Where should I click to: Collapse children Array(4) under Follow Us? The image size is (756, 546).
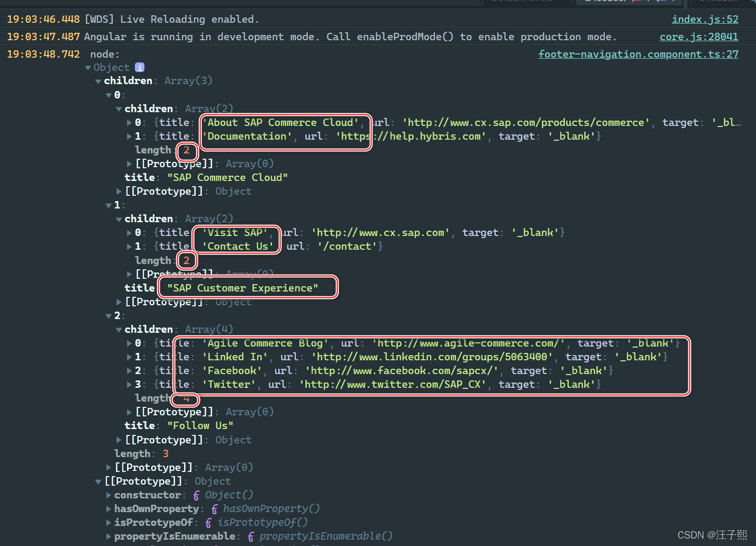point(119,330)
